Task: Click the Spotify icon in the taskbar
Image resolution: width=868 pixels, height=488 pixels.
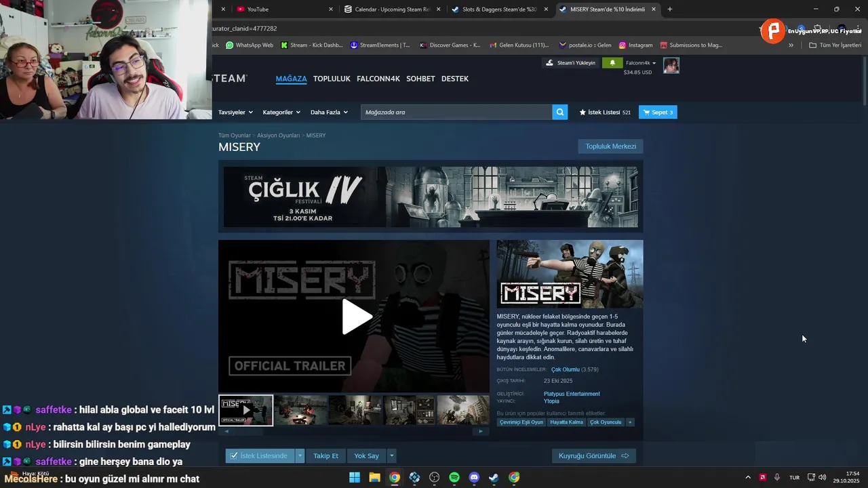Action: pos(454,477)
